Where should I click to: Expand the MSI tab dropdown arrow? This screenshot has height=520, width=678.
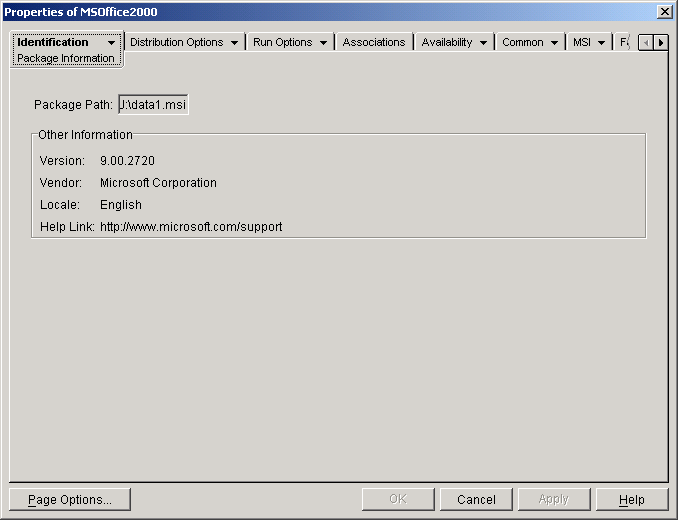tap(601, 43)
